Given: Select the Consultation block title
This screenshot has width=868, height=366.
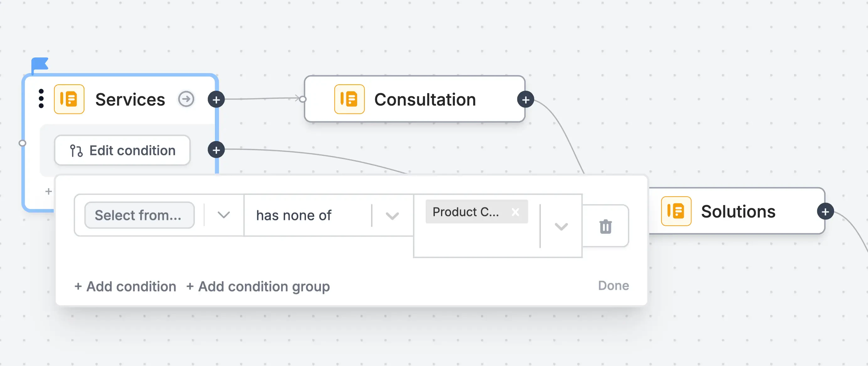Looking at the screenshot, I should click(x=425, y=100).
